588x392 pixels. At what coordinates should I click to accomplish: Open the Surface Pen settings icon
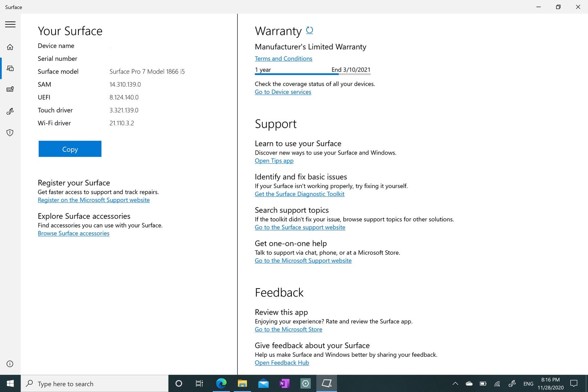click(10, 111)
